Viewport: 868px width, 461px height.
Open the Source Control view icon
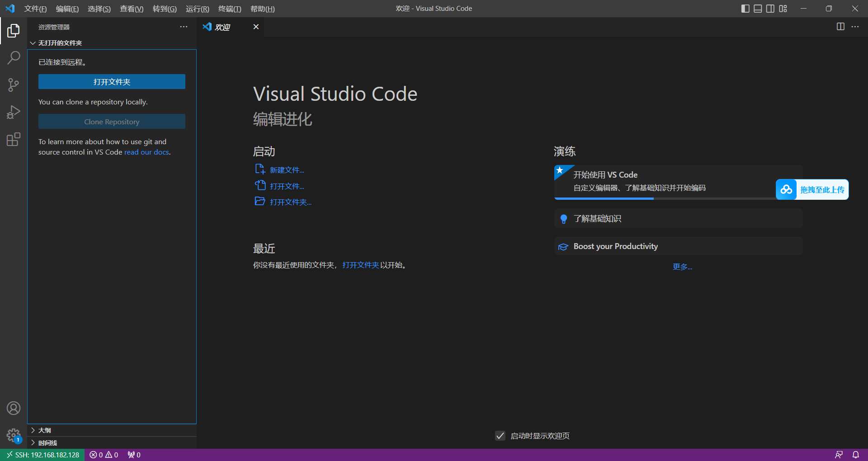14,85
